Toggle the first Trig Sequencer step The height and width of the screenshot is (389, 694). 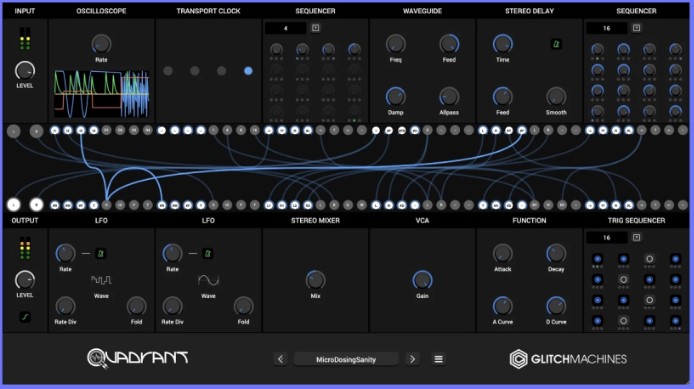click(x=598, y=259)
